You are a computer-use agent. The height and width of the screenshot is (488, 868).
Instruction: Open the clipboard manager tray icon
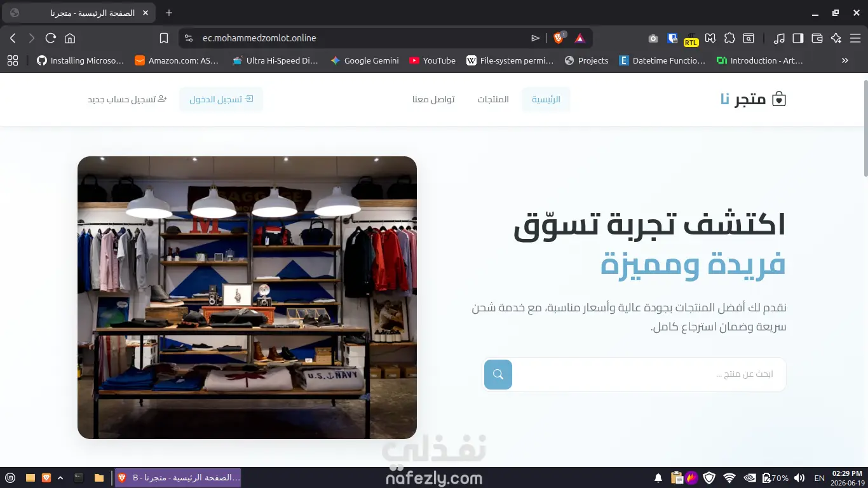coord(677,478)
